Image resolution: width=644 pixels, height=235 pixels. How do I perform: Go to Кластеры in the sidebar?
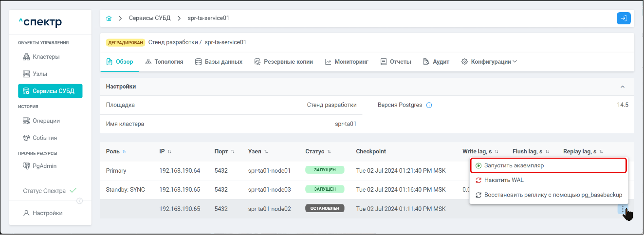46,57
